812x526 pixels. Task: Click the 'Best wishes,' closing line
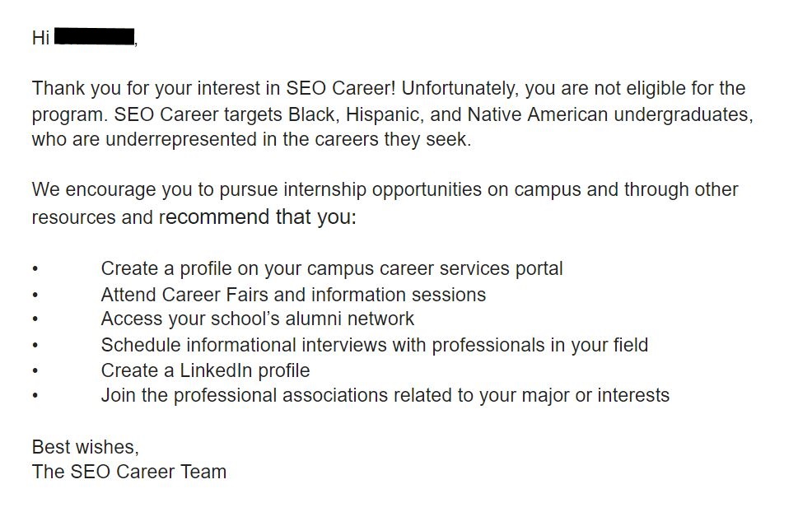[86, 447]
